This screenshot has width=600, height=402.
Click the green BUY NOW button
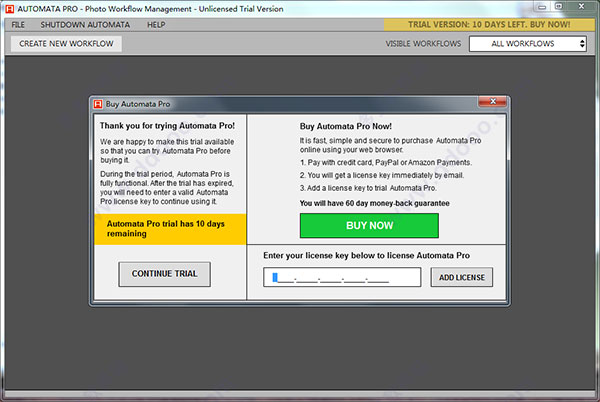click(369, 226)
